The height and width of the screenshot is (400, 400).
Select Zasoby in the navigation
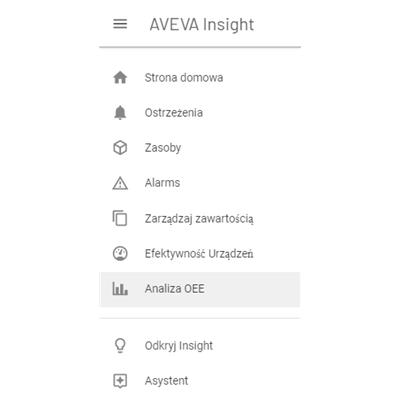pyautogui.click(x=200, y=148)
